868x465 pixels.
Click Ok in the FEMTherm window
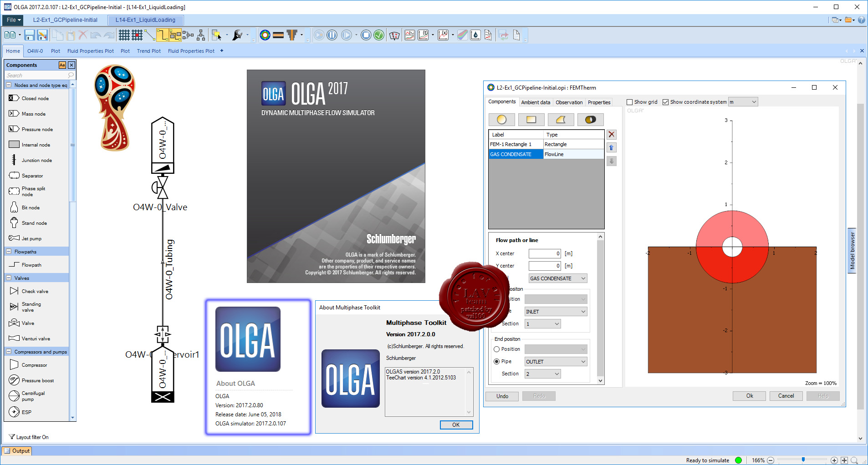coord(750,396)
